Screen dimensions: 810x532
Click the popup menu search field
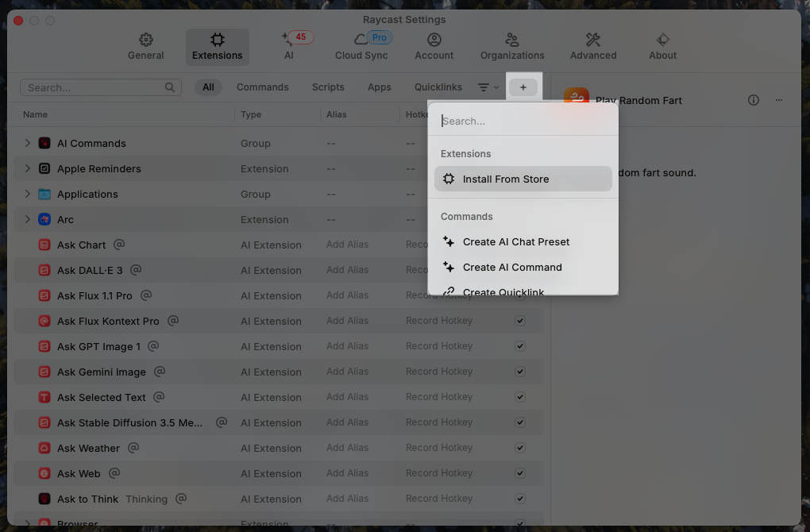pyautogui.click(x=523, y=121)
